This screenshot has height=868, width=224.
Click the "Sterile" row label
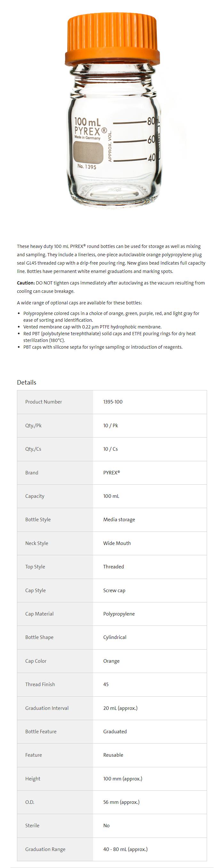coord(32,825)
